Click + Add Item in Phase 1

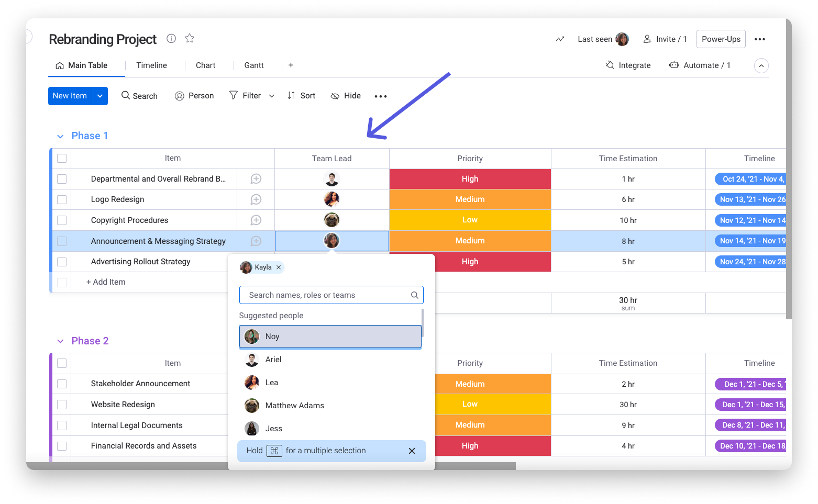[x=106, y=282]
